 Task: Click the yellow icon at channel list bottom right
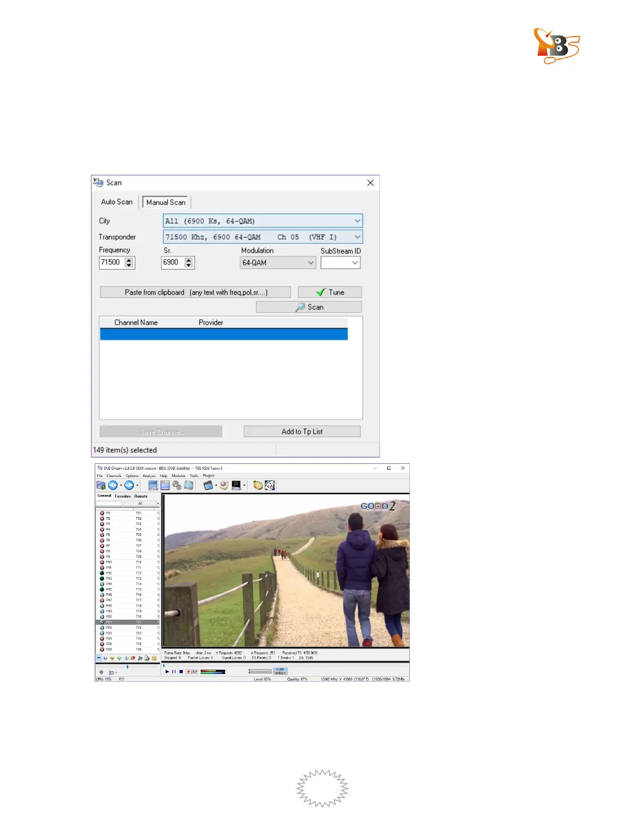pyautogui.click(x=154, y=658)
